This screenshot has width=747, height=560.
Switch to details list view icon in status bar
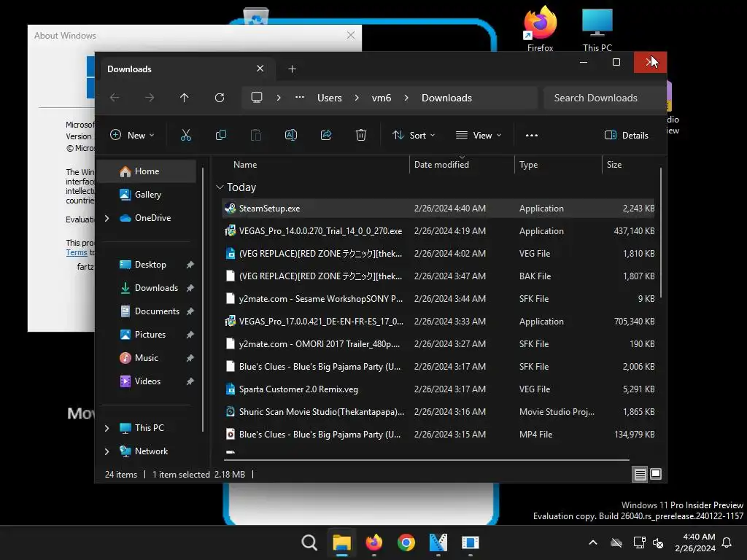point(640,474)
